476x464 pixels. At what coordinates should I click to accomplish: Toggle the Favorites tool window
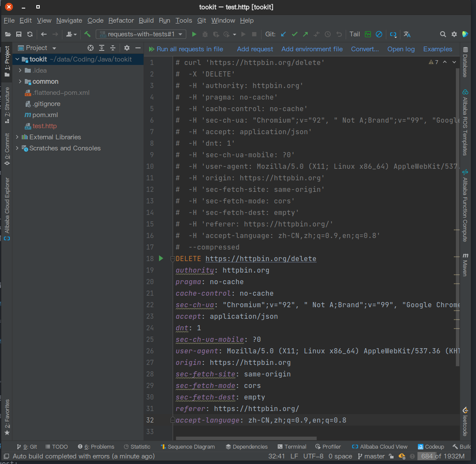tap(7, 417)
